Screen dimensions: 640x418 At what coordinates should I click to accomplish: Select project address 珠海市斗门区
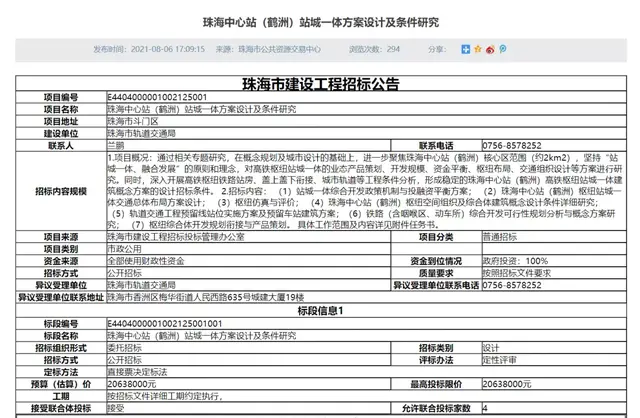(133, 121)
